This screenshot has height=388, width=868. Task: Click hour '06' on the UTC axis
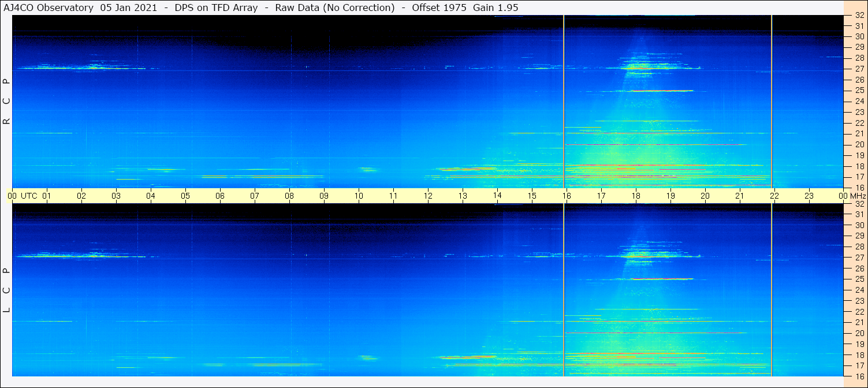point(220,196)
